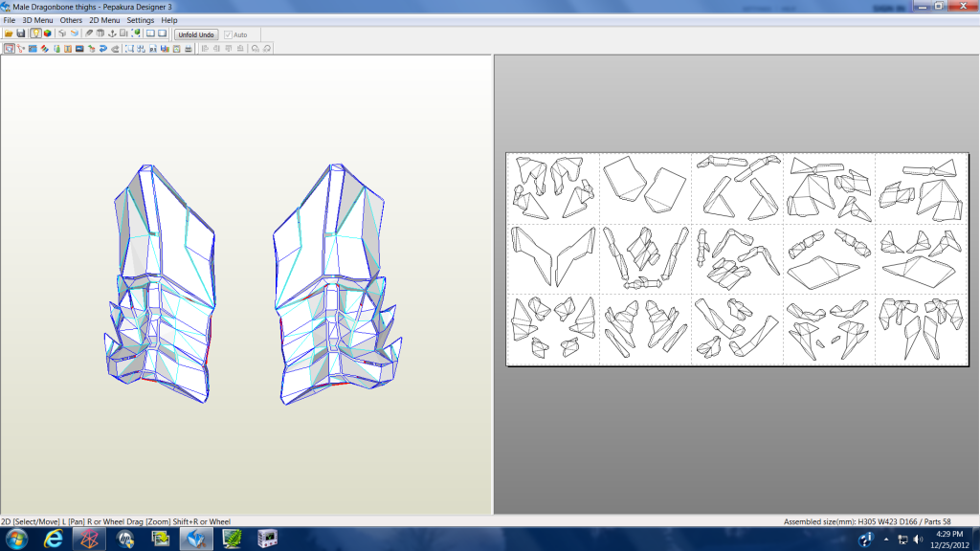The image size is (980, 551).
Task: Click the colored texture cube icon
Action: (x=48, y=33)
